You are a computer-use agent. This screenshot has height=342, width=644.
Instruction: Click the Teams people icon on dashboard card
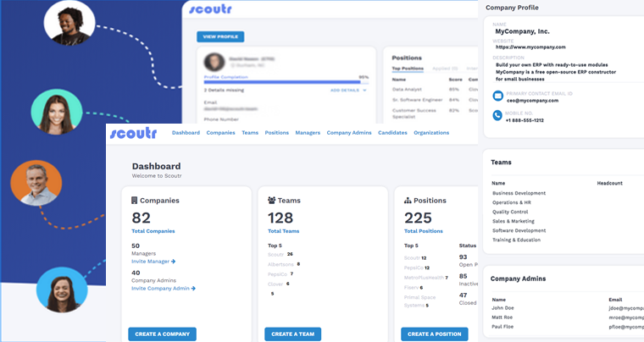tap(271, 200)
